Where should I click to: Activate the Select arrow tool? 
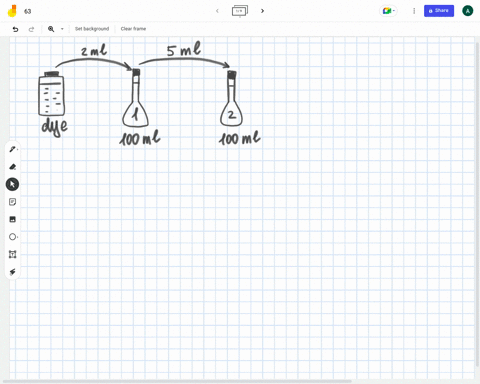12,184
